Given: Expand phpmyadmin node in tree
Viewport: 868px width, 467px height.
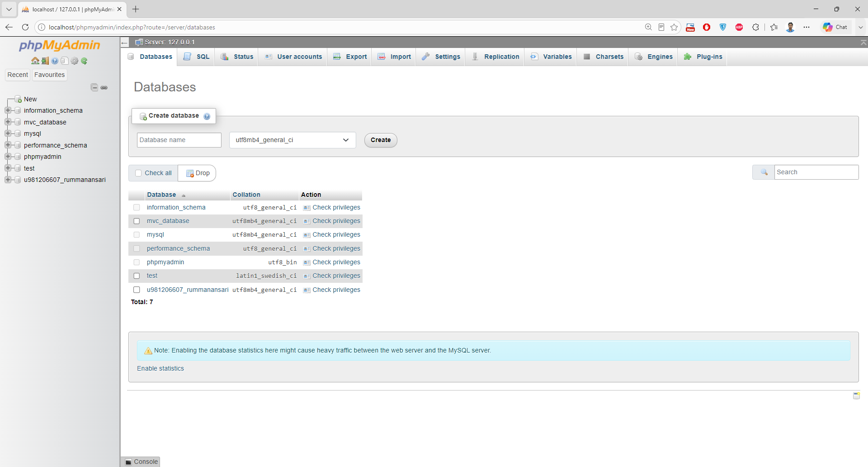Looking at the screenshot, I should click(x=8, y=157).
